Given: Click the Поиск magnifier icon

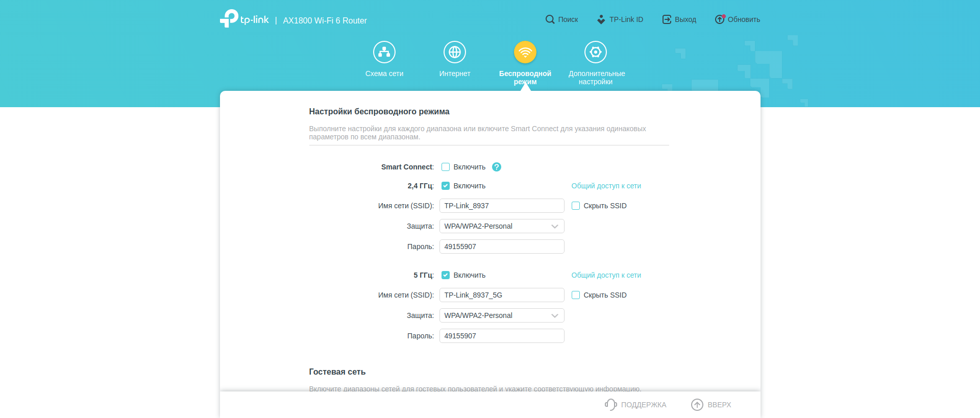Looking at the screenshot, I should pyautogui.click(x=550, y=19).
